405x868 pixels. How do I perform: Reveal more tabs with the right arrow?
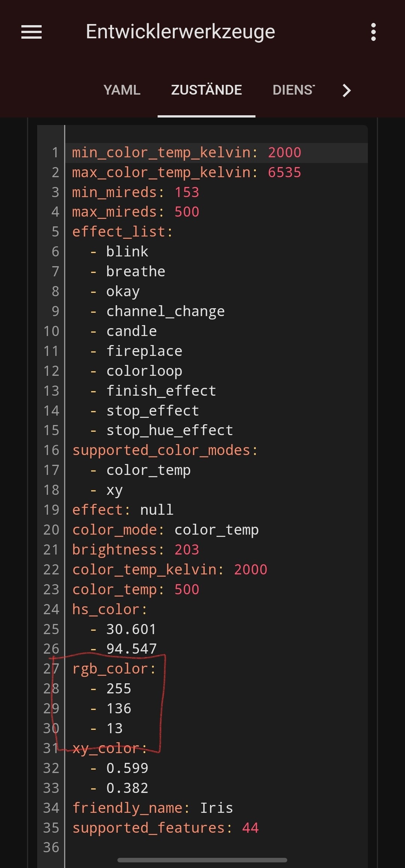pos(346,90)
